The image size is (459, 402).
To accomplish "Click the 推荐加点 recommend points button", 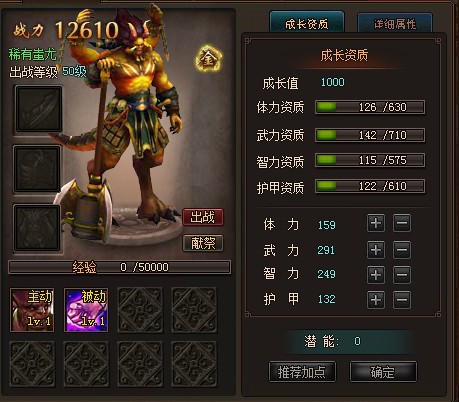I will [302, 372].
